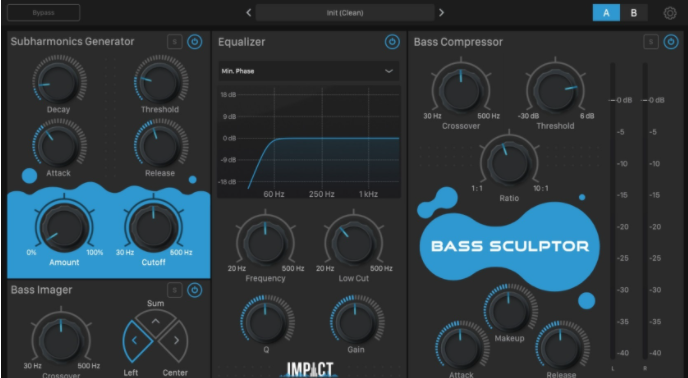Click the "18 dB" graph scale label
Image resolution: width=688 pixels, height=378 pixels.
point(228,95)
